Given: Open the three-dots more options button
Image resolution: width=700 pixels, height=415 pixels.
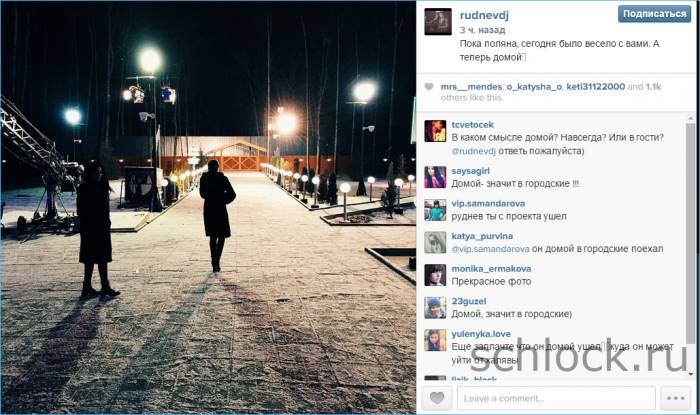Looking at the screenshot, I should [675, 398].
